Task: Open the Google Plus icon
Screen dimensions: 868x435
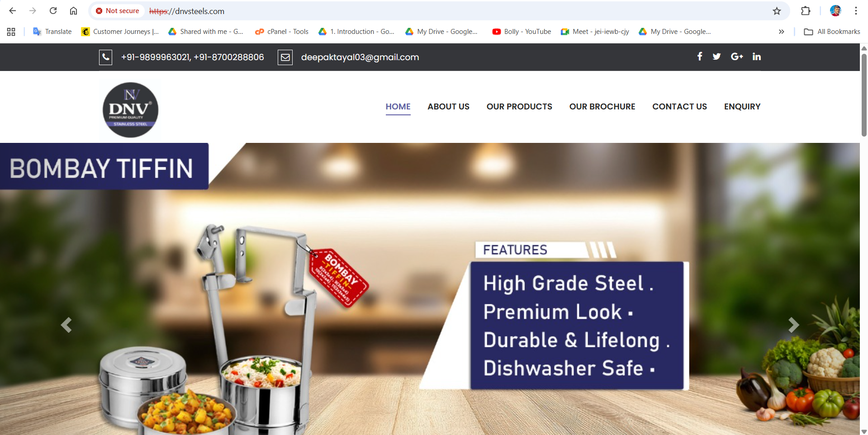Action: click(737, 57)
